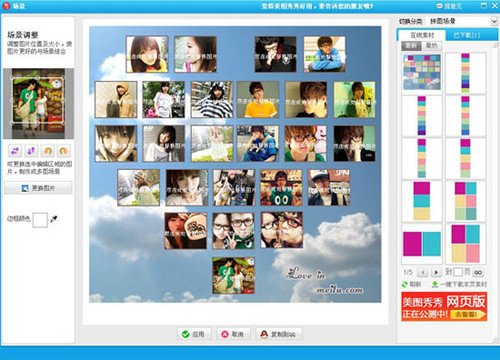Select the six-block two-column template
The height and width of the screenshot is (360, 500).
pos(465,201)
